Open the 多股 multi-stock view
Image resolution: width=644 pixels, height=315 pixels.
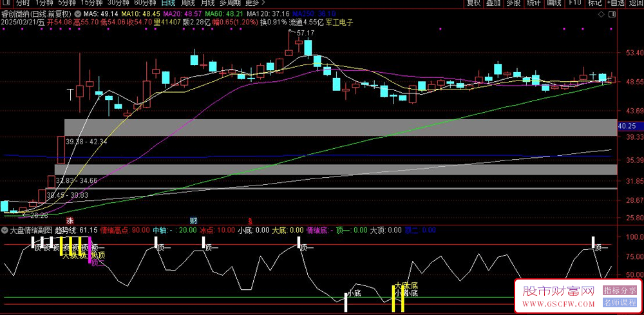pos(513,3)
